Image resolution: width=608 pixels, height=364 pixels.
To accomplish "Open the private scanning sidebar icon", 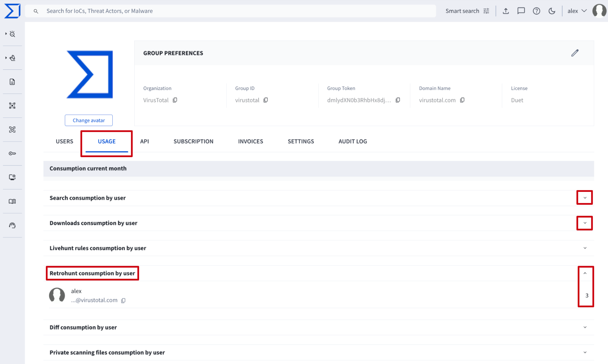I will [x=12, y=130].
